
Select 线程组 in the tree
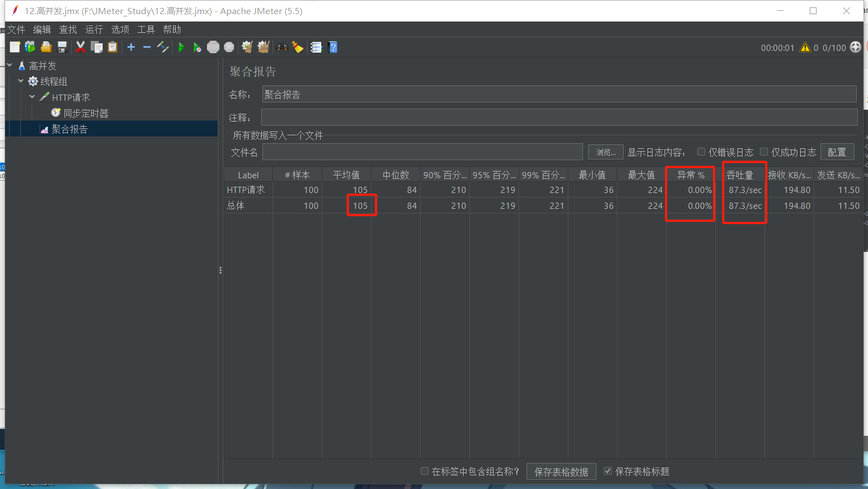[53, 81]
